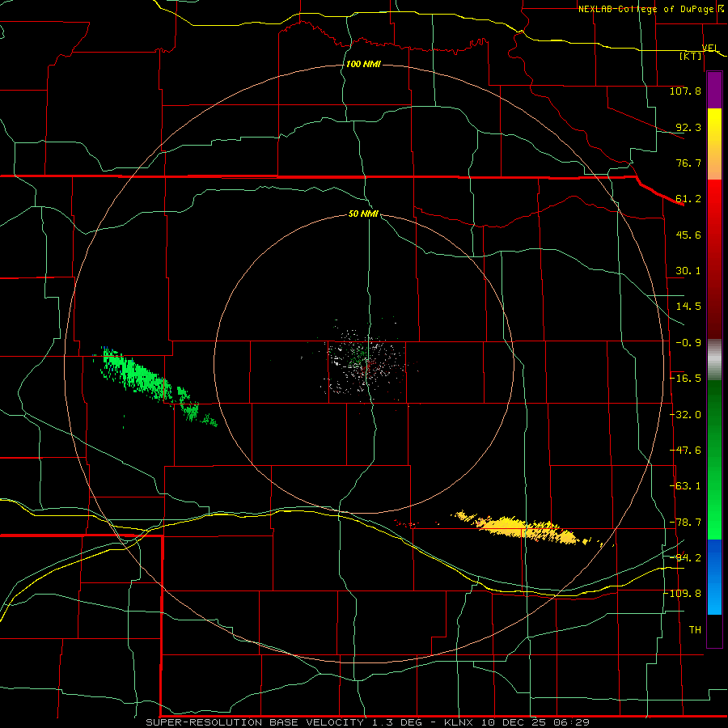Click the -0.9 scale value
The height and width of the screenshot is (728, 728).
pyautogui.click(x=688, y=343)
